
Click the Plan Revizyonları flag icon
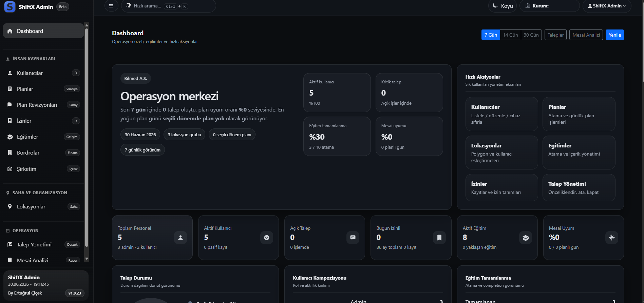(10, 105)
